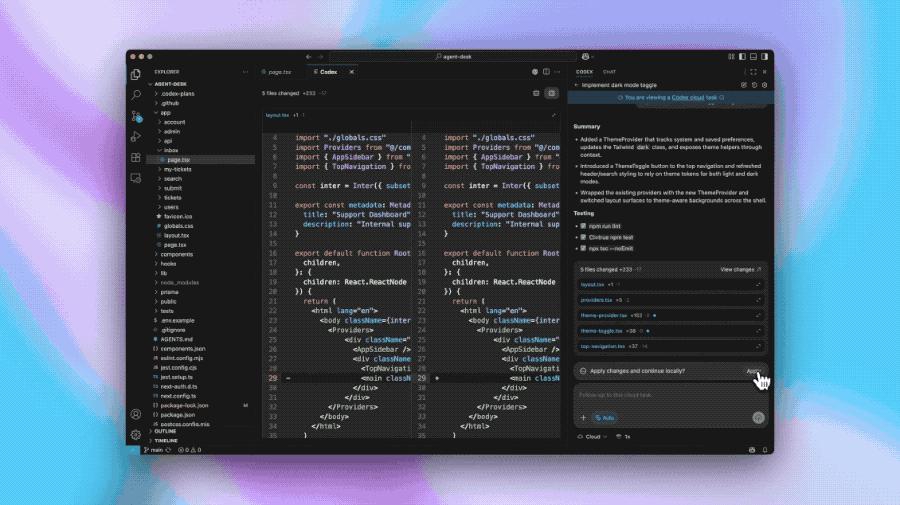Open Run and Debug view
The height and width of the screenshot is (505, 900).
(136, 135)
